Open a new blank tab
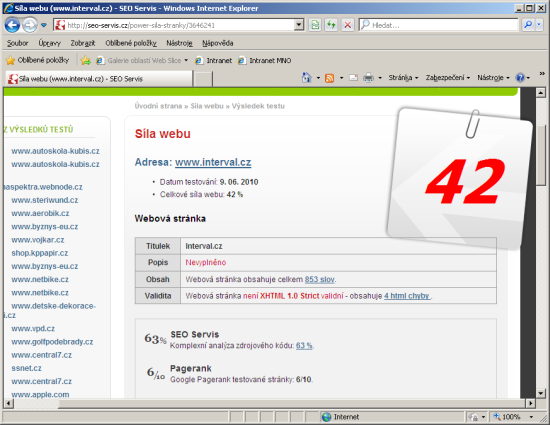 click(x=203, y=79)
